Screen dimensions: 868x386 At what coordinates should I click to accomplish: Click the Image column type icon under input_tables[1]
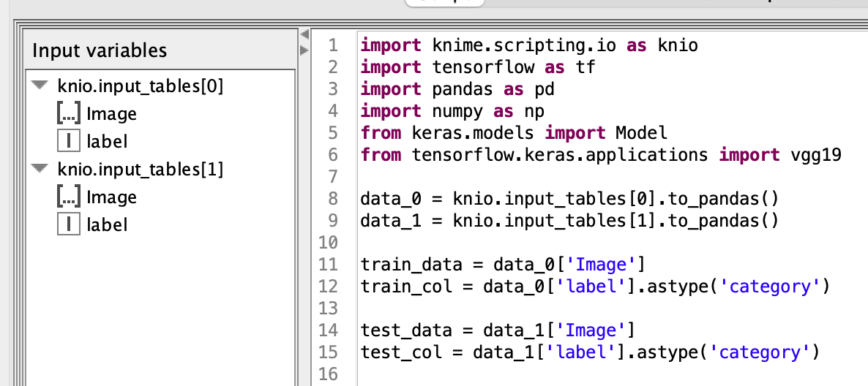click(x=68, y=197)
